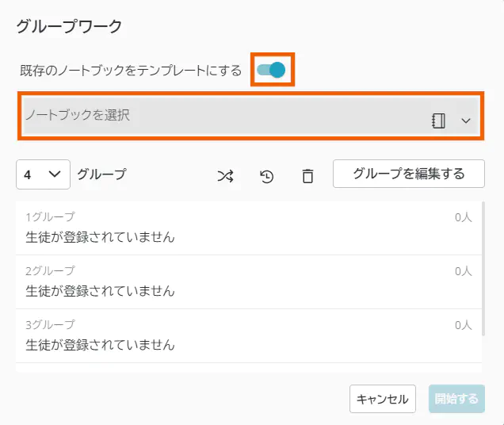Click the グループワーク dialog title
Viewport: 504px width, 425px height.
pos(70,27)
